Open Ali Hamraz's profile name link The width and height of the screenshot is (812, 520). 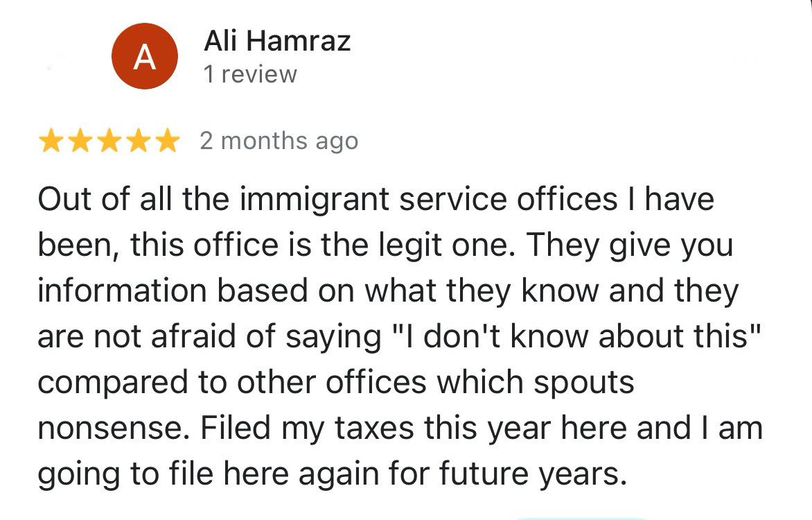(x=277, y=41)
